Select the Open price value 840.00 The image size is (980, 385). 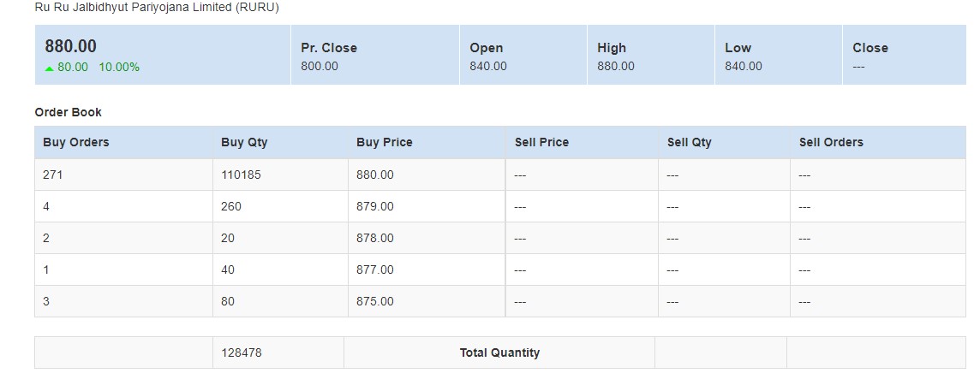click(488, 66)
